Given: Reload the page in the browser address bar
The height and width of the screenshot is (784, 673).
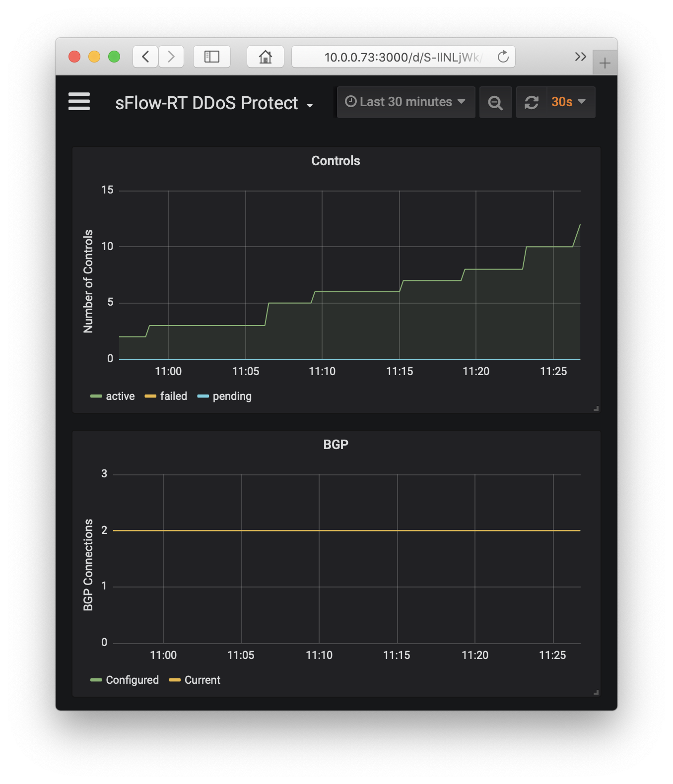Looking at the screenshot, I should [x=503, y=57].
